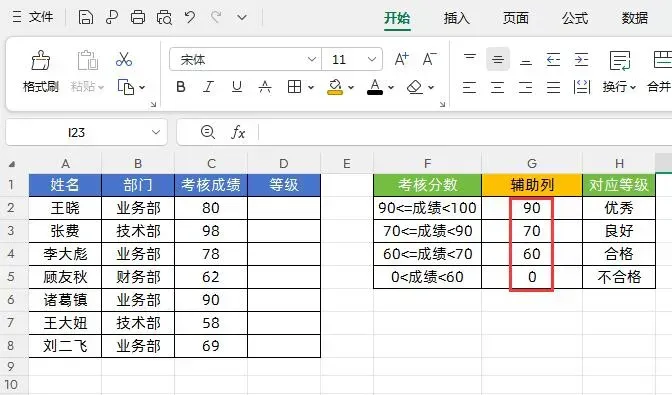Open clipboard group dialog launcher

(x=153, y=104)
